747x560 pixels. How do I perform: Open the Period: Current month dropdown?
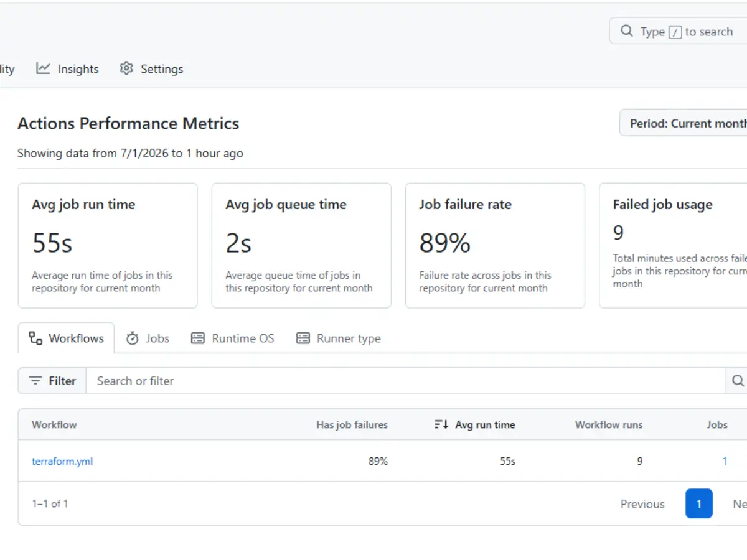click(684, 123)
